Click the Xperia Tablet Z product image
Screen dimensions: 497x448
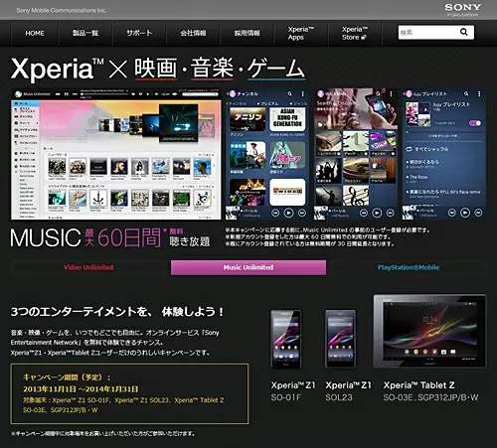coord(430,331)
